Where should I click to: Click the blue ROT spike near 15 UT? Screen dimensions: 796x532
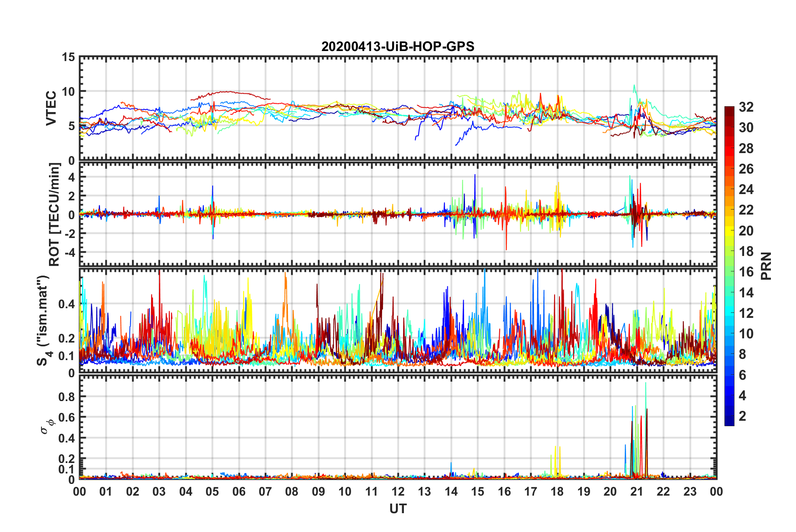click(475, 206)
